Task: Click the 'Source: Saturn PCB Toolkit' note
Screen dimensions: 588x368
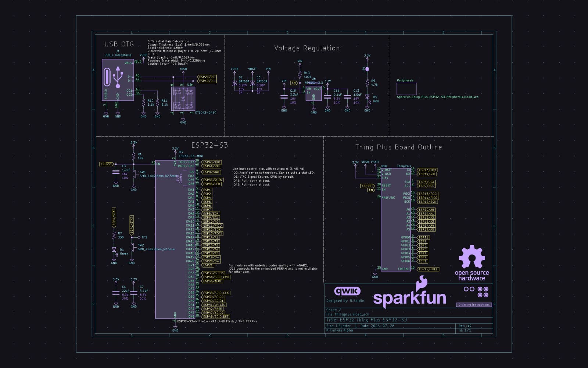Action: [x=168, y=64]
